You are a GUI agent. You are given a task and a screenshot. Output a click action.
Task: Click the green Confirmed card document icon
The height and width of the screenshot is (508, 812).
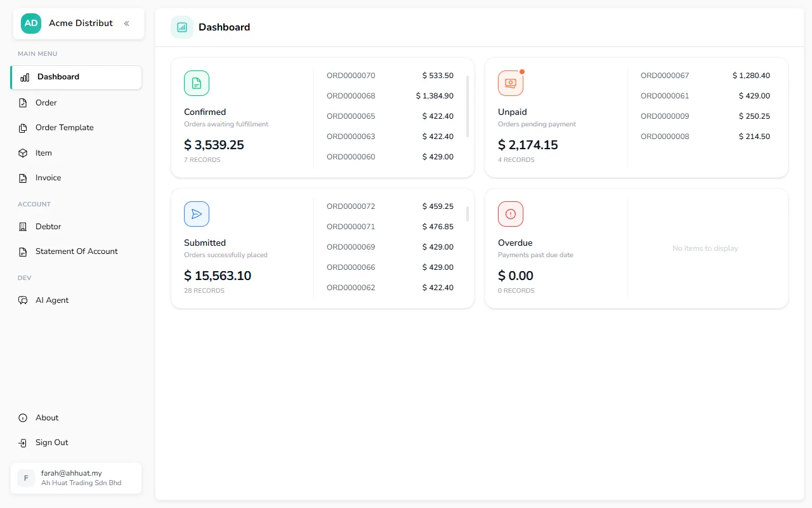tap(197, 83)
